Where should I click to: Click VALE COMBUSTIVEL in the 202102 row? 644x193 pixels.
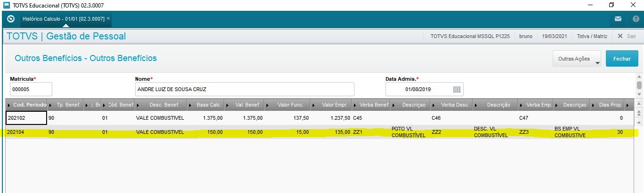161,118
